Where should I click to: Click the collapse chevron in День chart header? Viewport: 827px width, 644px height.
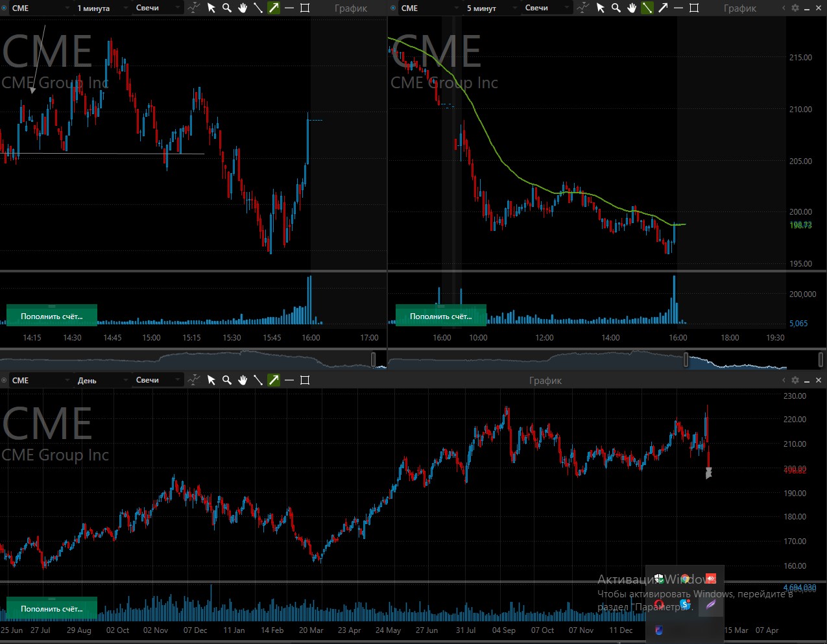click(x=784, y=380)
